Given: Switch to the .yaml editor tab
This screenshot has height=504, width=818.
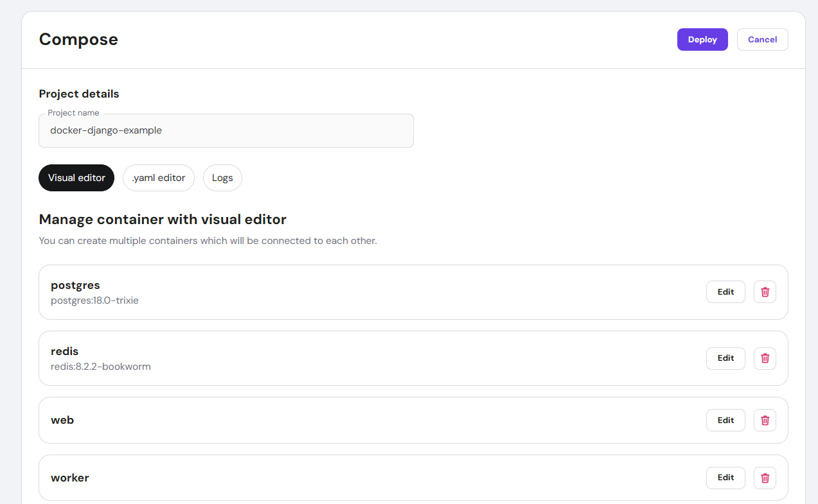Looking at the screenshot, I should coord(158,178).
